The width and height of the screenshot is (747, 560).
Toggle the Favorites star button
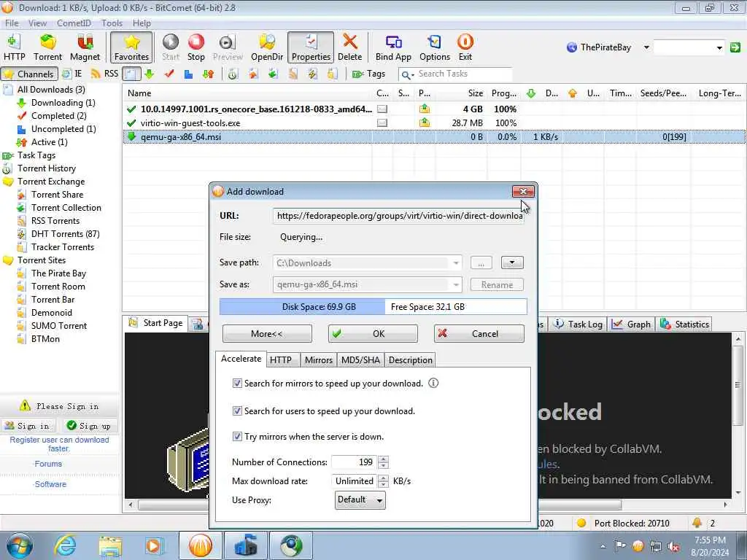[131, 47]
